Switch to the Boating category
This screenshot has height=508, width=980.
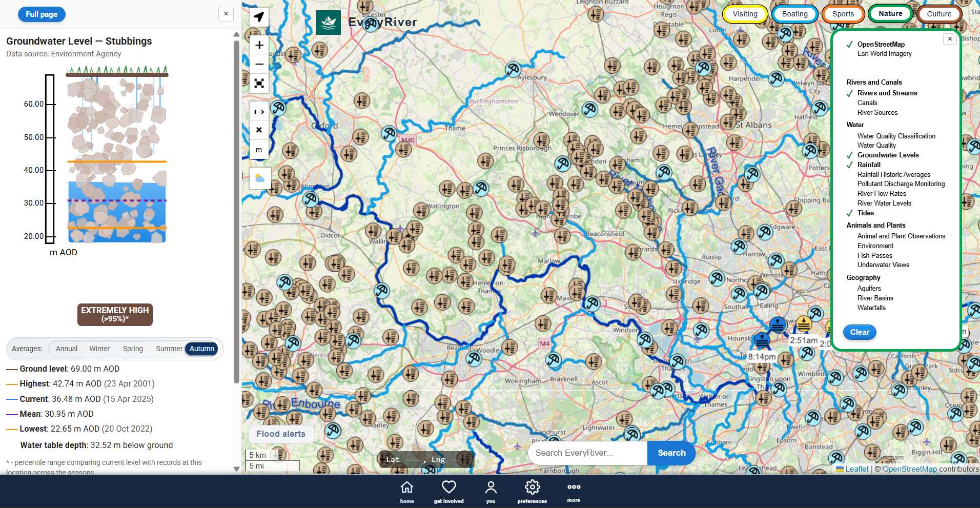click(794, 14)
